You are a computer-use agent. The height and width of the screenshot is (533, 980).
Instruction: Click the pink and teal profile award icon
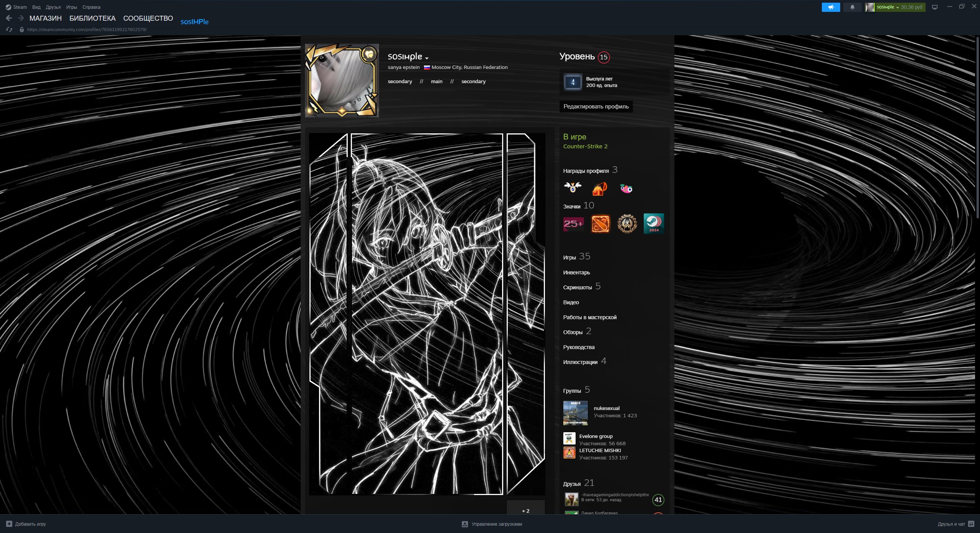[x=626, y=188]
